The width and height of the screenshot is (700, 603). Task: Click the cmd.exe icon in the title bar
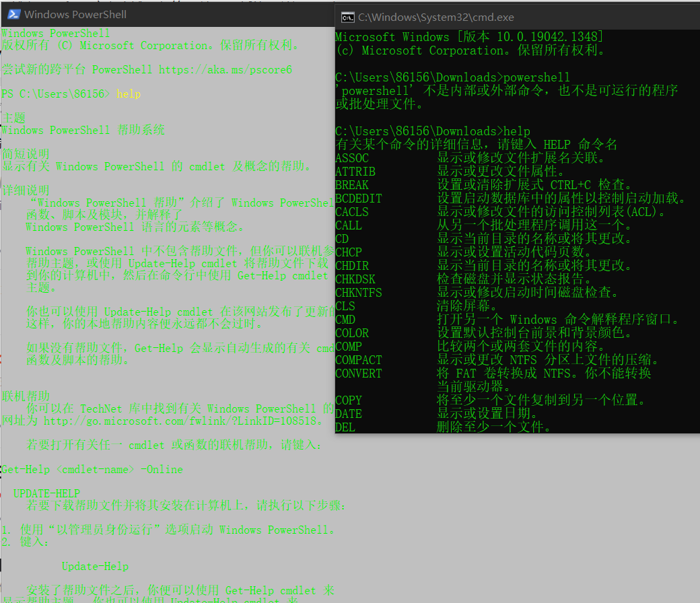[x=348, y=17]
